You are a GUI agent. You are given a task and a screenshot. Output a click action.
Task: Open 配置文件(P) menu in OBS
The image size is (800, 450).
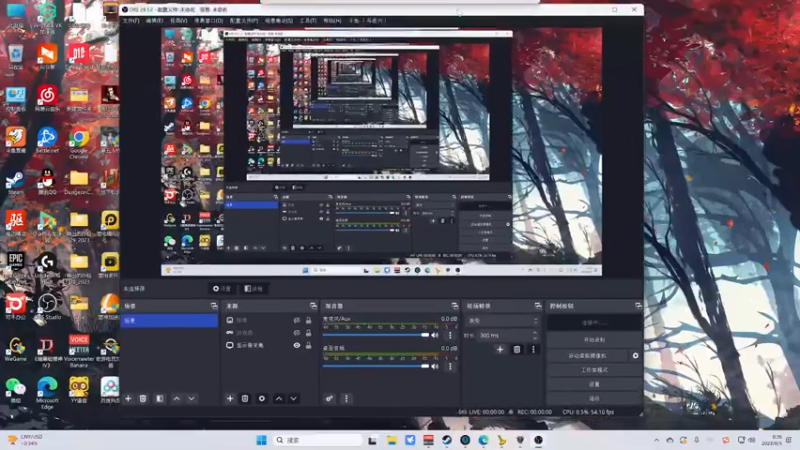point(244,20)
